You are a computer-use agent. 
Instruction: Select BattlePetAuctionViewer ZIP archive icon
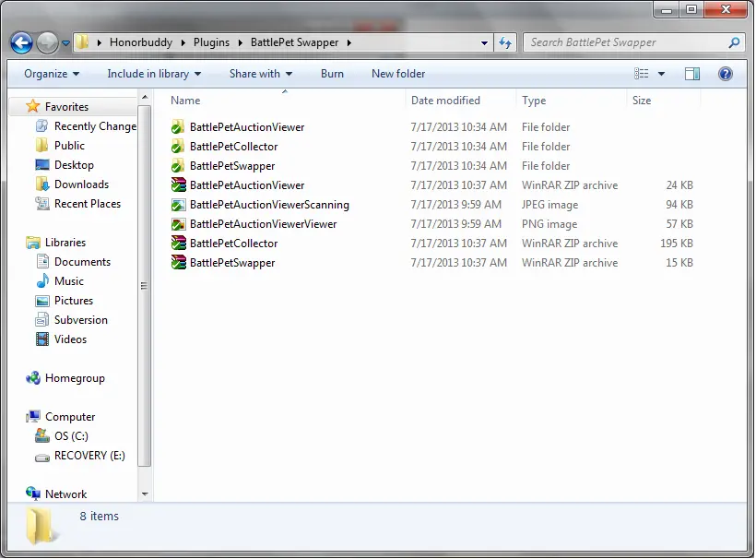coord(178,185)
